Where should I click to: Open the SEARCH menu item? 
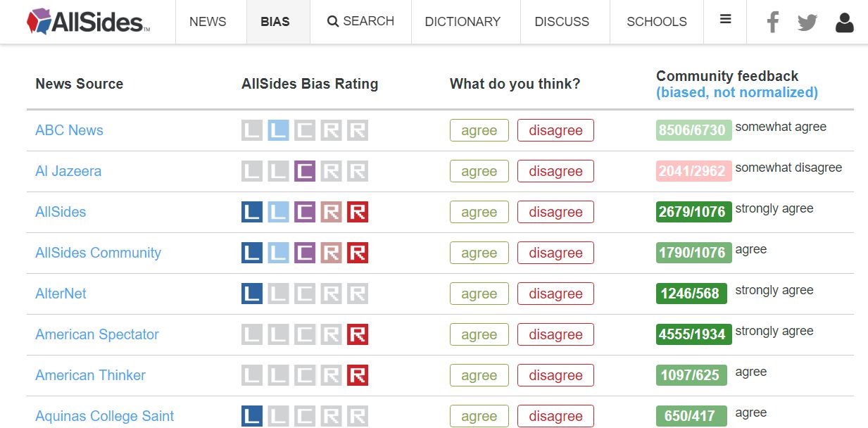tap(360, 22)
